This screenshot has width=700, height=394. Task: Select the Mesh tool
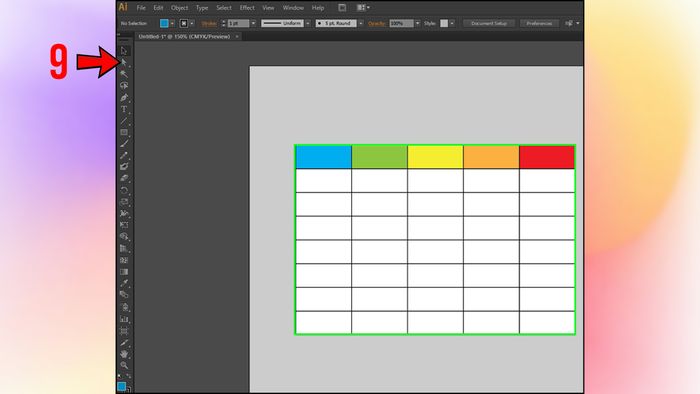[x=124, y=260]
